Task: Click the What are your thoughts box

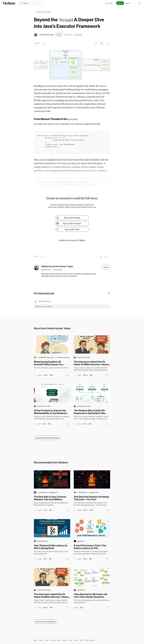Action: click(x=72, y=307)
